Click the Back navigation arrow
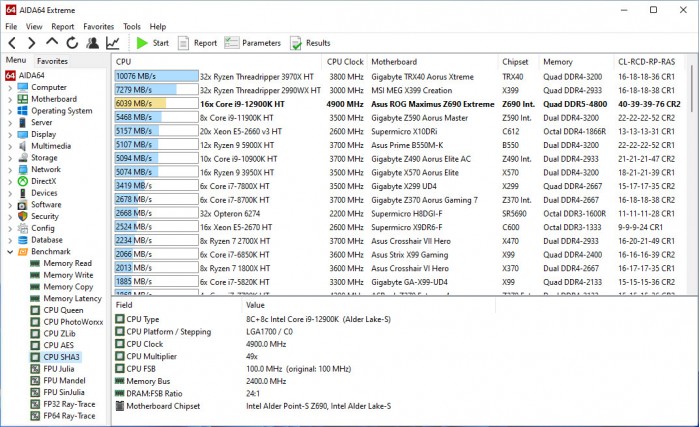700x427 pixels. (x=12, y=43)
